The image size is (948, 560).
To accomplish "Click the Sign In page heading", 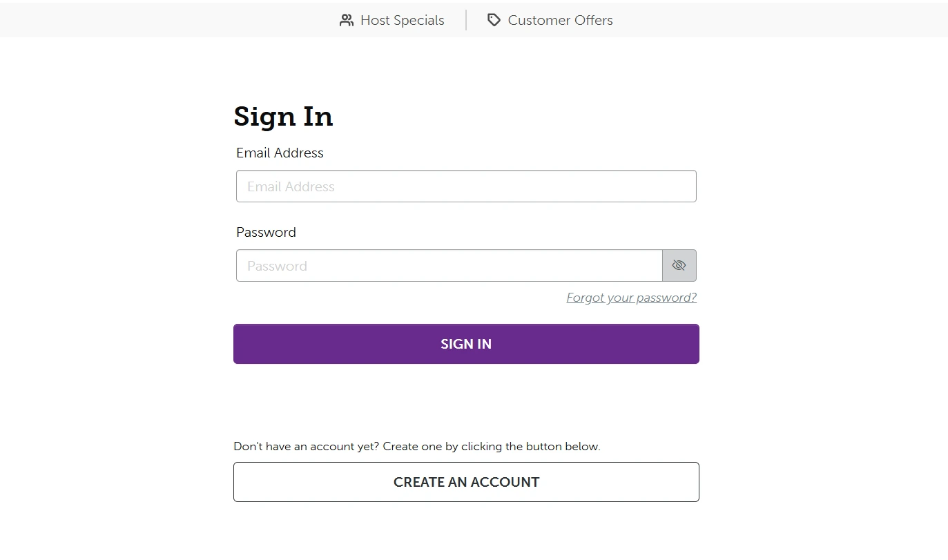I will pyautogui.click(x=283, y=117).
